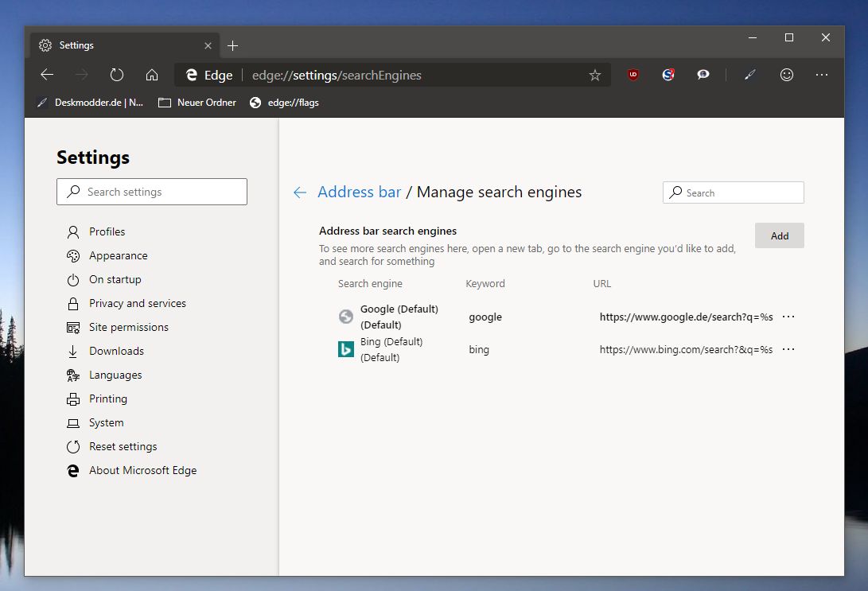This screenshot has width=868, height=591.
Task: Click in the Search settings field
Action: coord(152,192)
